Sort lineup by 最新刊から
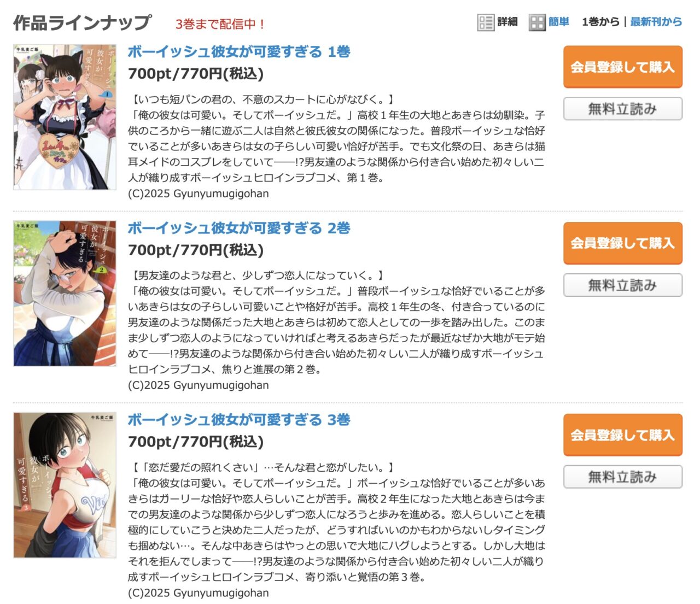The width and height of the screenshot is (700, 604). [656, 22]
